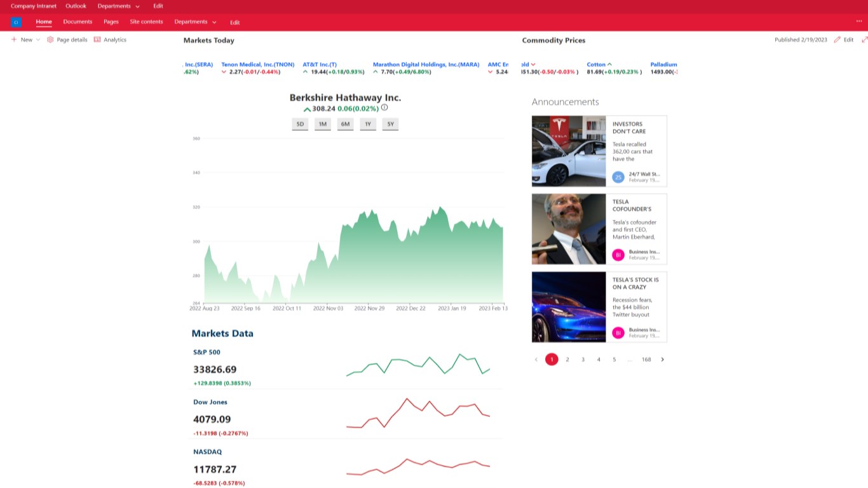Click the plus icon next to New
The image size is (868, 488).
coord(14,39)
